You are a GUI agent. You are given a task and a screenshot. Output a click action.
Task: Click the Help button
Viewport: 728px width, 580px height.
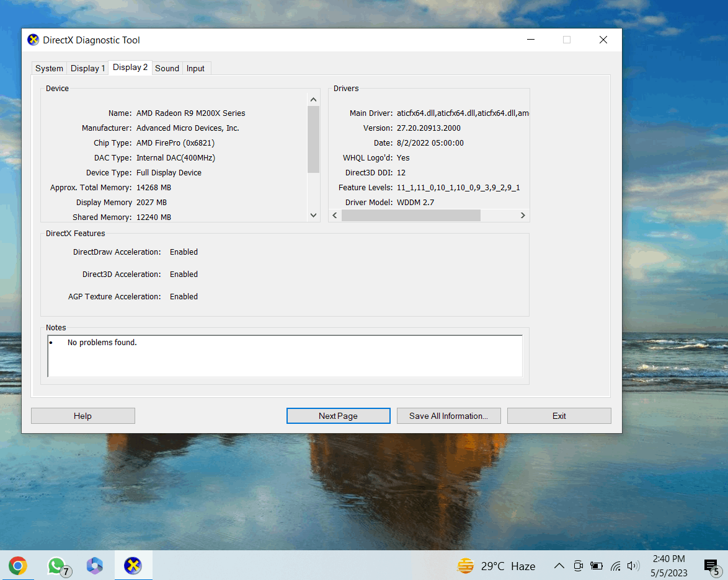(82, 416)
